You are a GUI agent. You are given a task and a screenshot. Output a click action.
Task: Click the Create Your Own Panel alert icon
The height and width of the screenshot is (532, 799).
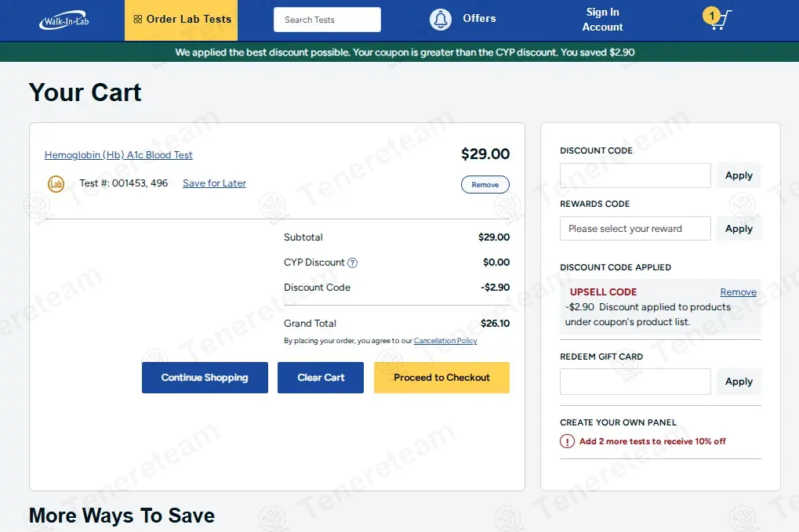pyautogui.click(x=567, y=441)
